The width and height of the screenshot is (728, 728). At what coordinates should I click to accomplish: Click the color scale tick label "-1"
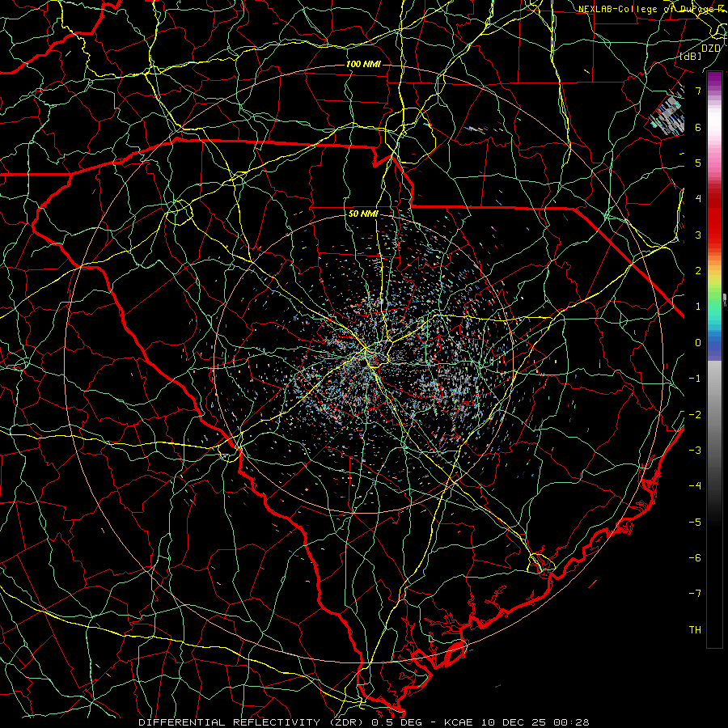(695, 379)
